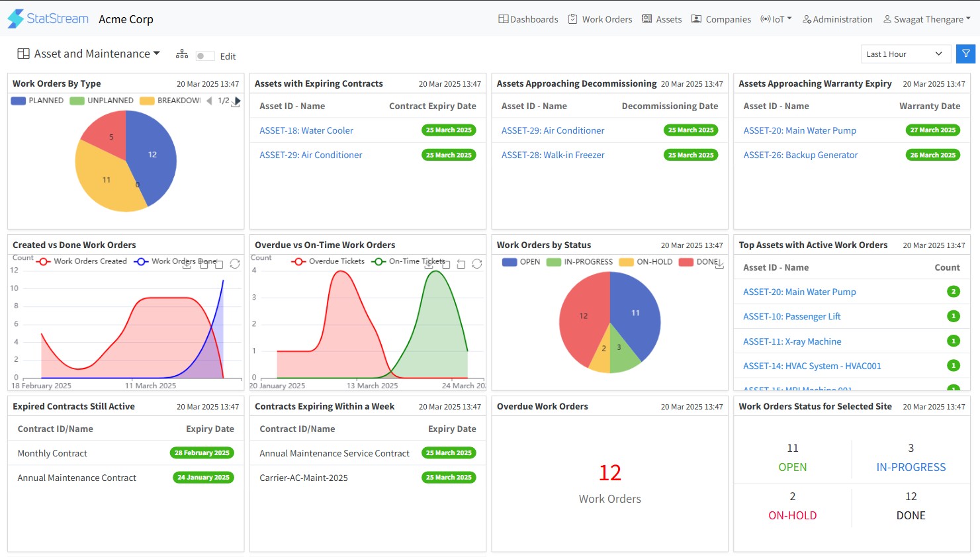Viewport: 980px width, 557px height.
Task: Refresh the Overdue vs On-Time Work Orders chart
Action: 476,264
